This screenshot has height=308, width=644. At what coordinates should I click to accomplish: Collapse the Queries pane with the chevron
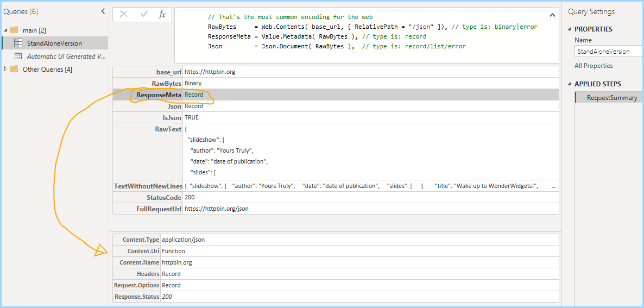[103, 11]
